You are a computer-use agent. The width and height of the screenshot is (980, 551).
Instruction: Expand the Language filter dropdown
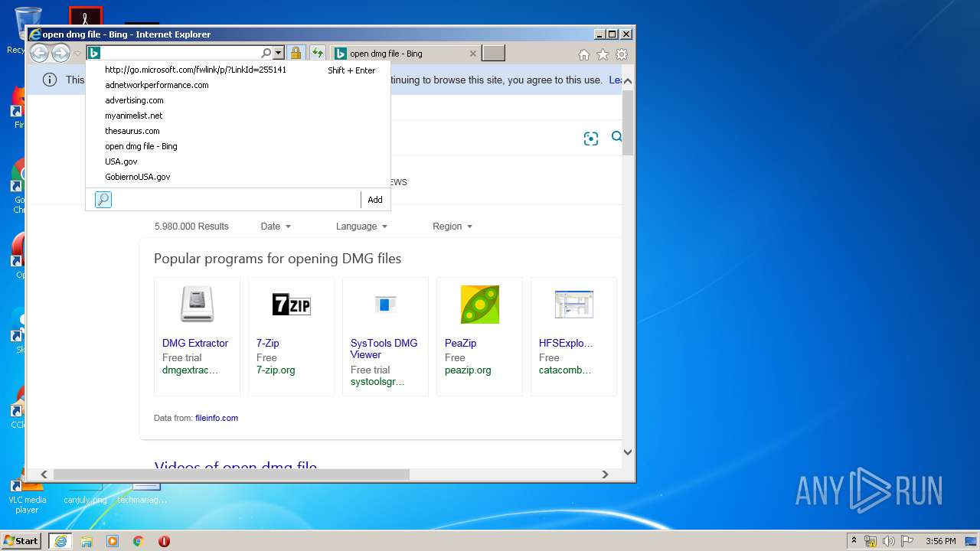pyautogui.click(x=361, y=227)
